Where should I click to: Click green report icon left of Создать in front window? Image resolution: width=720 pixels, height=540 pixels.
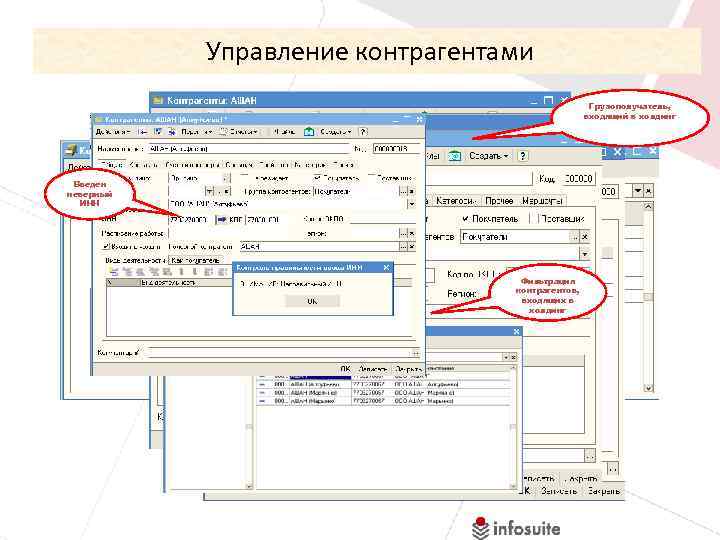[x=309, y=132]
